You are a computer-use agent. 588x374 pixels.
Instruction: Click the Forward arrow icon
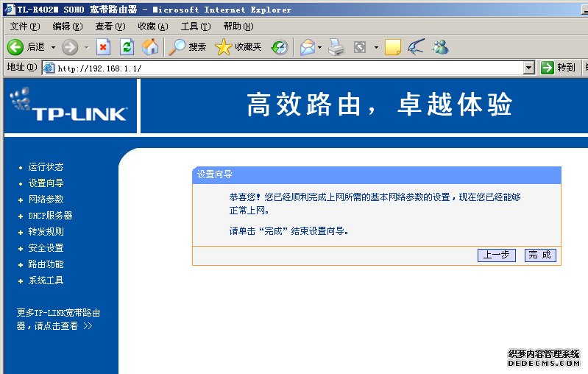point(70,47)
